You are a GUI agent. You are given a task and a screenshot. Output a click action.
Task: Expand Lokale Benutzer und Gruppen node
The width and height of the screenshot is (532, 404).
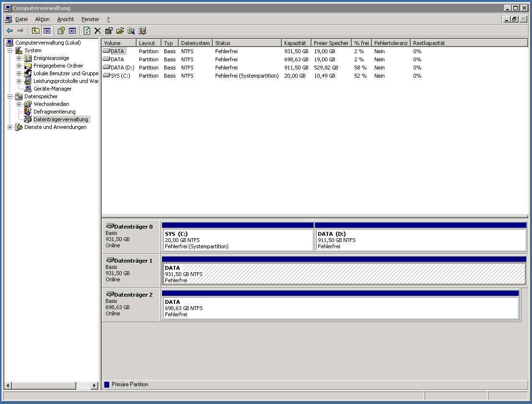(19, 74)
